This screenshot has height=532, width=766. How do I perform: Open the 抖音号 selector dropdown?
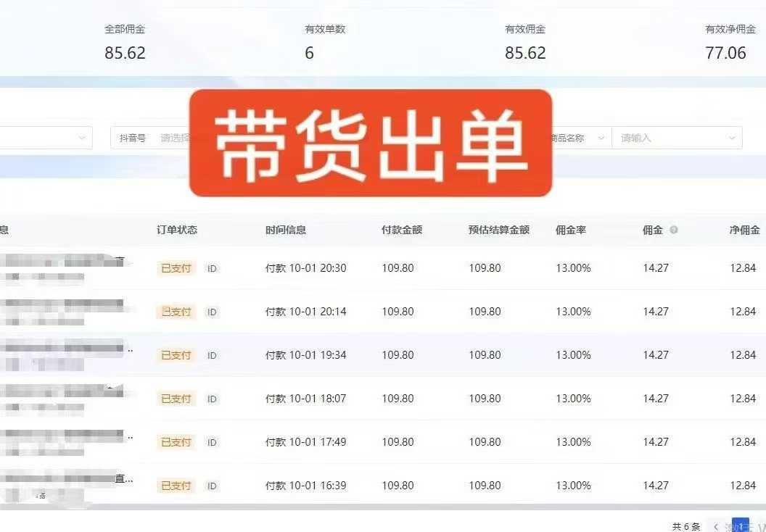[174, 138]
